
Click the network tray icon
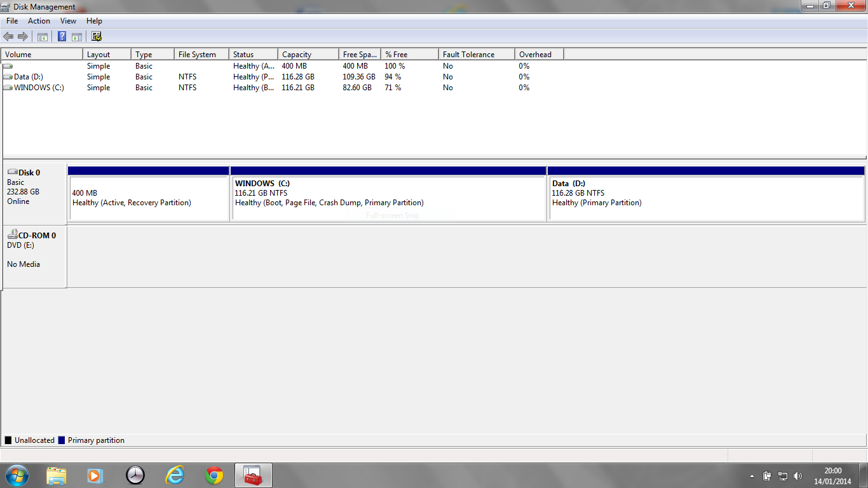coord(783,475)
